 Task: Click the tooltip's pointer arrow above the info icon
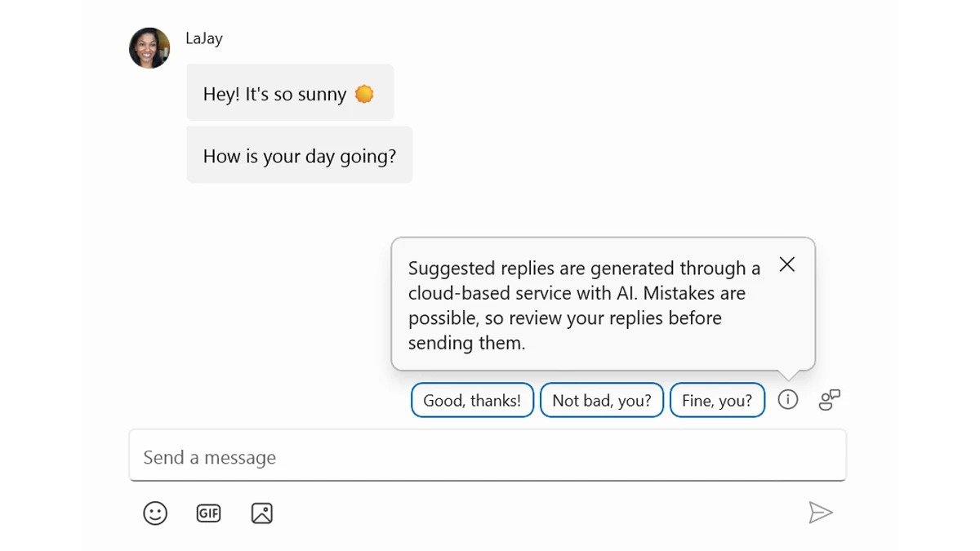[x=788, y=375]
